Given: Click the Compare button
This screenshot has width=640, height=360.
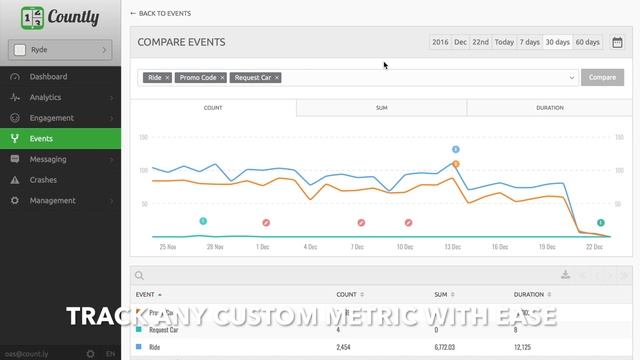Looking at the screenshot, I should [602, 77].
